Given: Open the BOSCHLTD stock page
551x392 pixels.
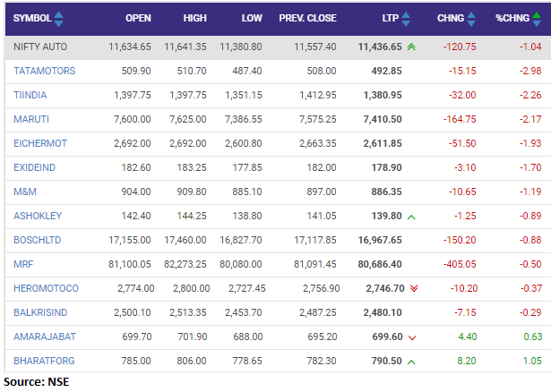Looking at the screenshot, I should pos(38,240).
